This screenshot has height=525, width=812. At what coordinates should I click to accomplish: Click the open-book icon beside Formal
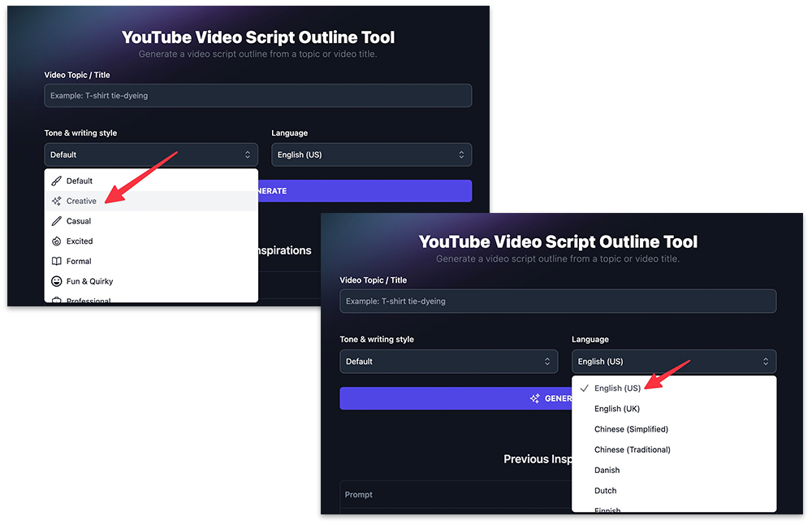click(x=56, y=261)
